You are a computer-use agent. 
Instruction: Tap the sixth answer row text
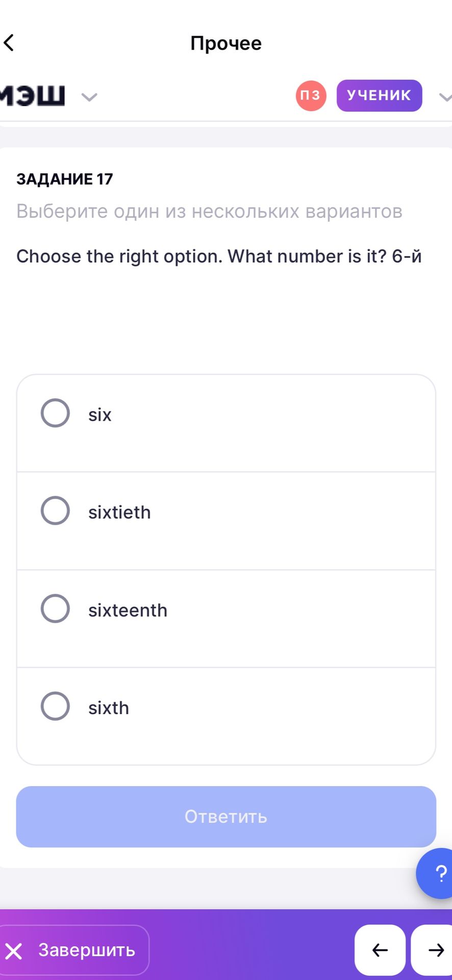(109, 707)
